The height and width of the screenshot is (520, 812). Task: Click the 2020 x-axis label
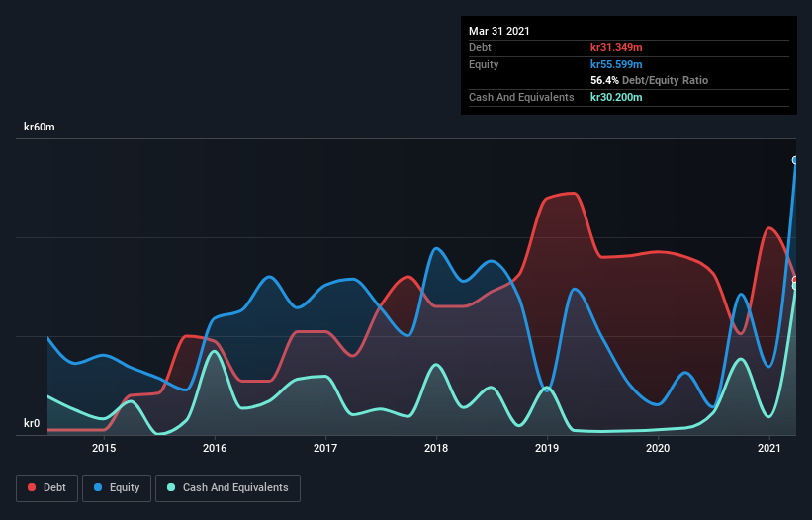pos(658,448)
